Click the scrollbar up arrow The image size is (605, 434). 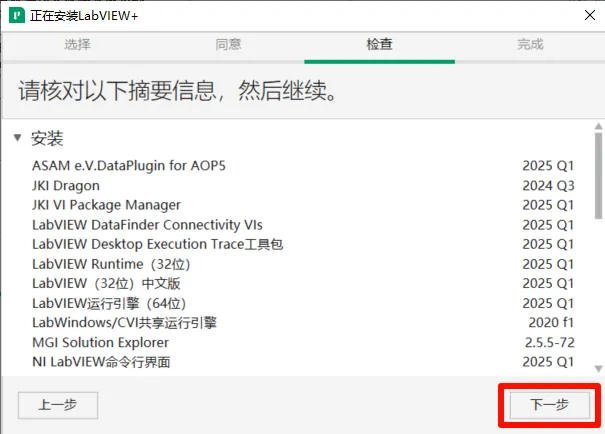(x=598, y=126)
